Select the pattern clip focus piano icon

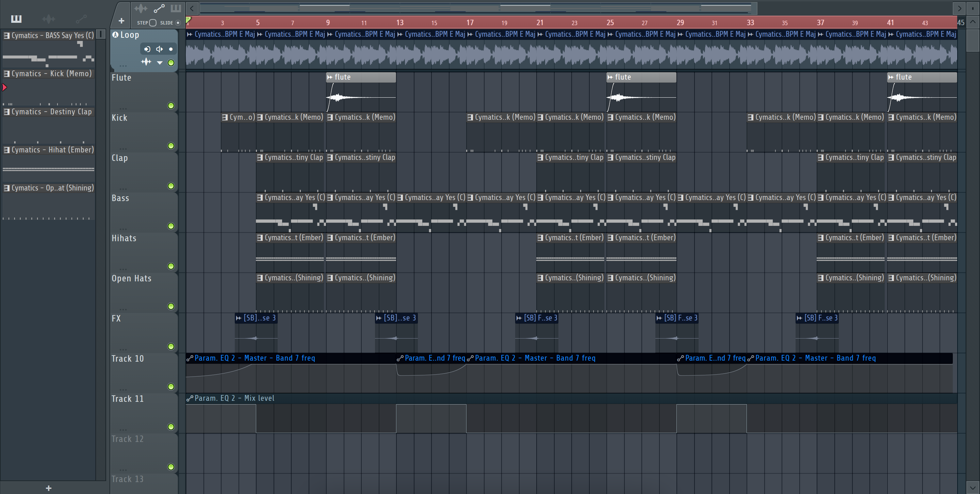(176, 9)
